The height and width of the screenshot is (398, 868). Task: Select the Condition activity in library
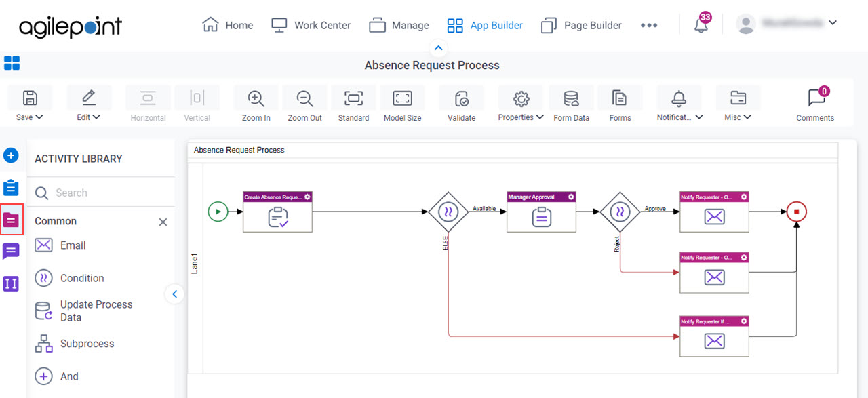click(69, 278)
